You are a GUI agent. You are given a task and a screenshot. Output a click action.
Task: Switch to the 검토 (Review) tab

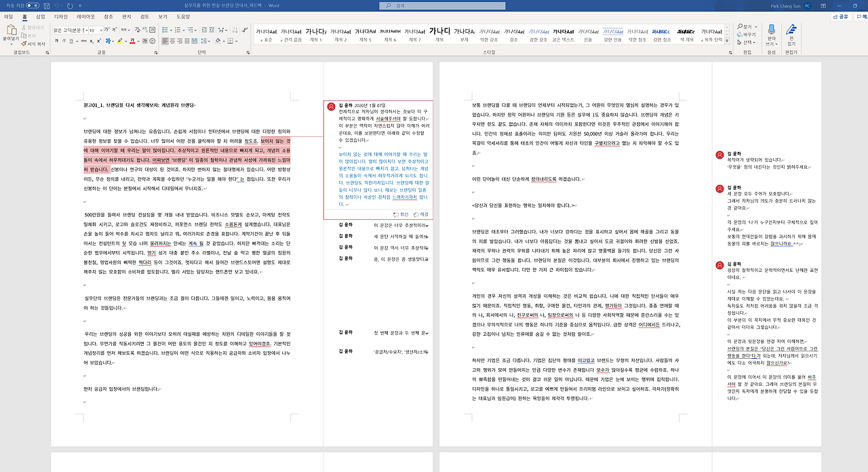pyautogui.click(x=144, y=16)
